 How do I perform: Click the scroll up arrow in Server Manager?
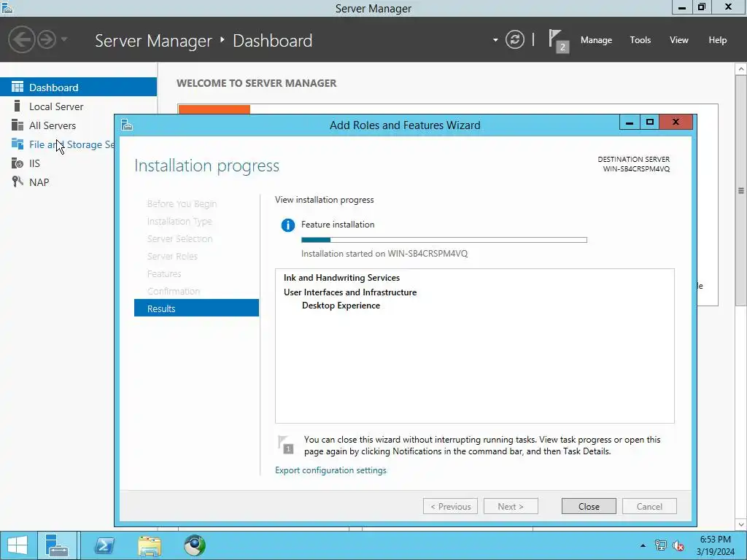(741, 69)
